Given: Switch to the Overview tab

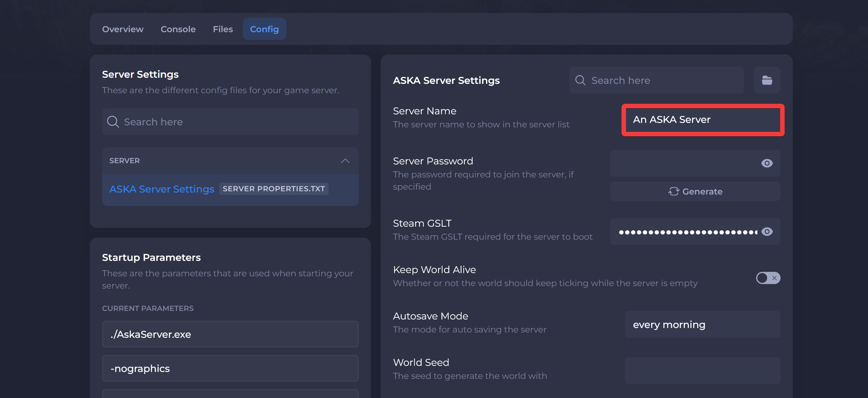Looking at the screenshot, I should point(123,29).
